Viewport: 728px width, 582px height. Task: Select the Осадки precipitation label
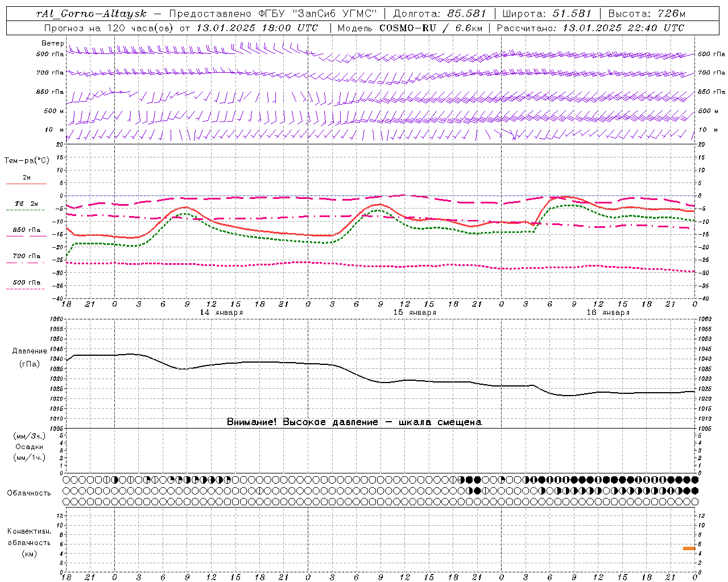click(29, 447)
